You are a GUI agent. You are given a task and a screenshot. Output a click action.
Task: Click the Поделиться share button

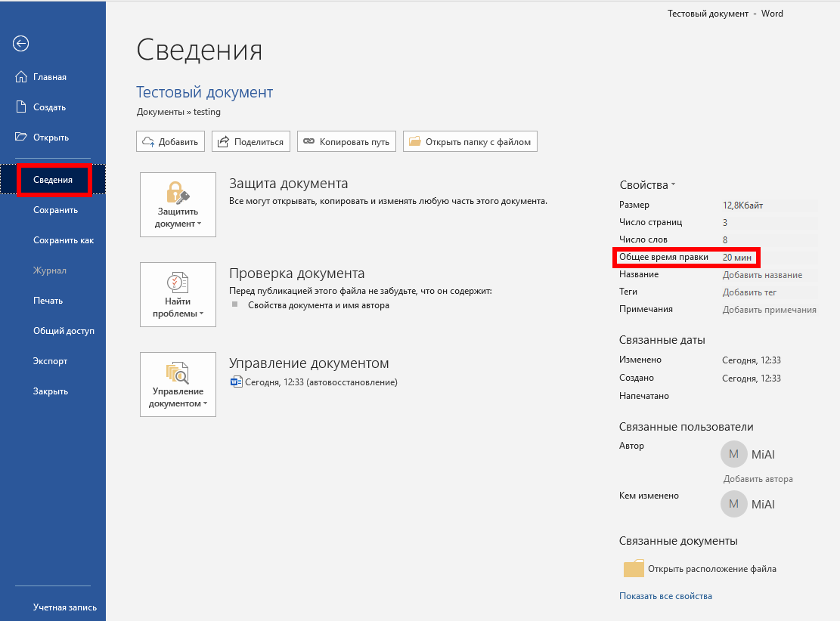[251, 141]
